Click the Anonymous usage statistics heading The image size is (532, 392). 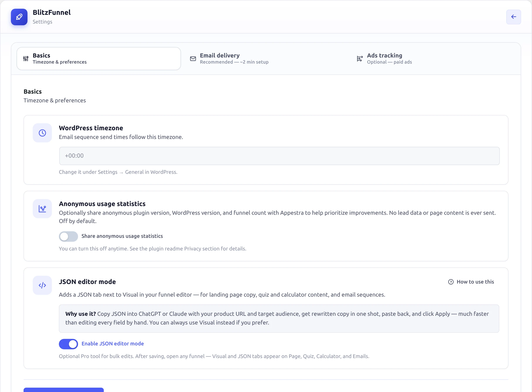click(102, 204)
